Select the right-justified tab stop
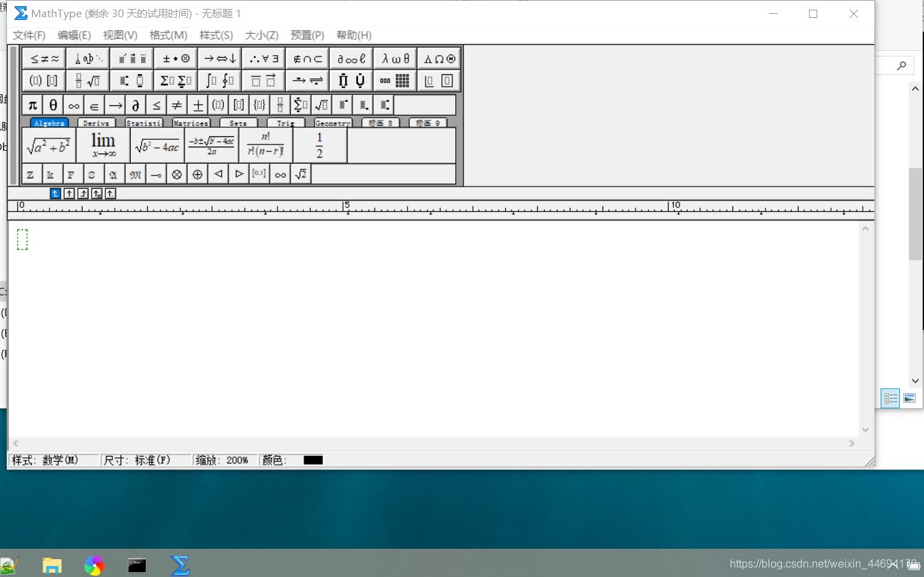924x577 pixels. tap(83, 193)
